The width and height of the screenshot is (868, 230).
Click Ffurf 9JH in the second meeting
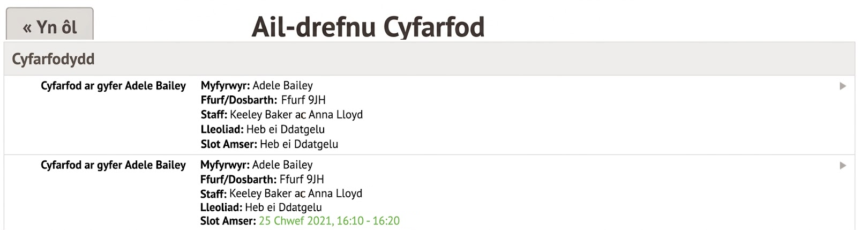[x=302, y=180]
